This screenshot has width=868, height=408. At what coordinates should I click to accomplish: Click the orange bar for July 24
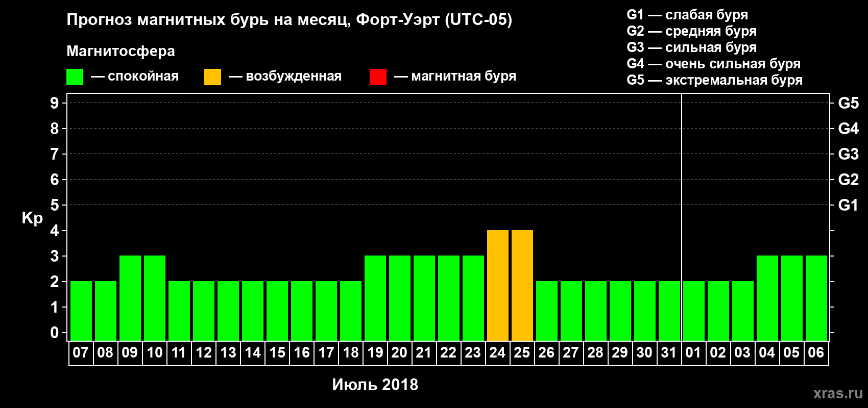point(498,285)
